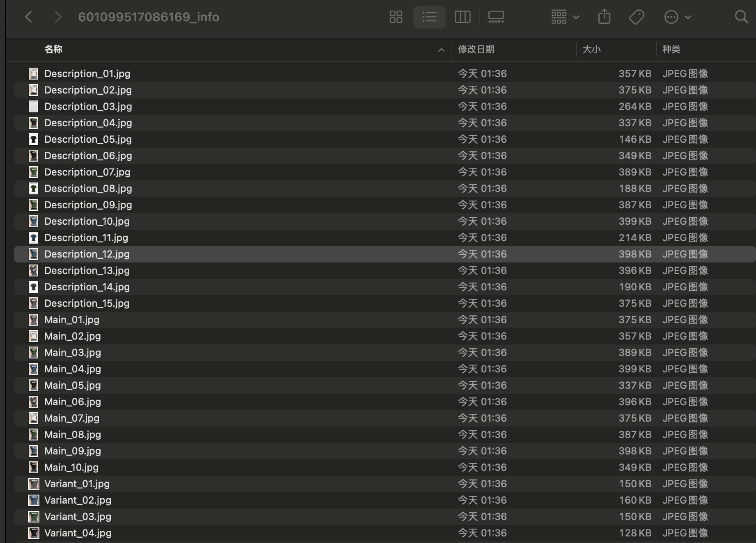Select the file Description_02.jpg
The width and height of the screenshot is (756, 543).
coord(385,90)
